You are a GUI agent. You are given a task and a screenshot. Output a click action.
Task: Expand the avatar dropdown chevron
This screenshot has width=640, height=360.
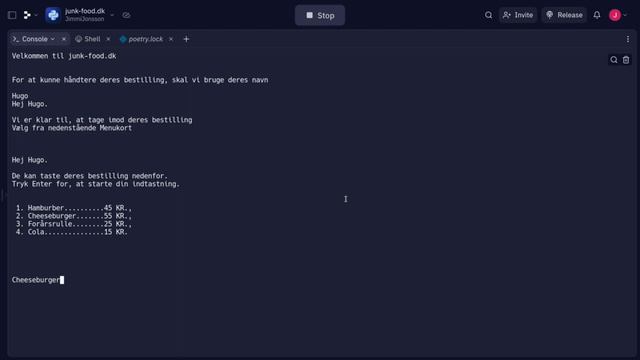tap(625, 15)
